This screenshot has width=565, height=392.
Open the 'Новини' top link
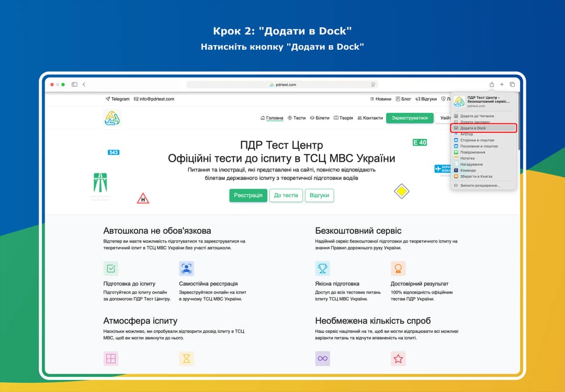click(x=380, y=99)
